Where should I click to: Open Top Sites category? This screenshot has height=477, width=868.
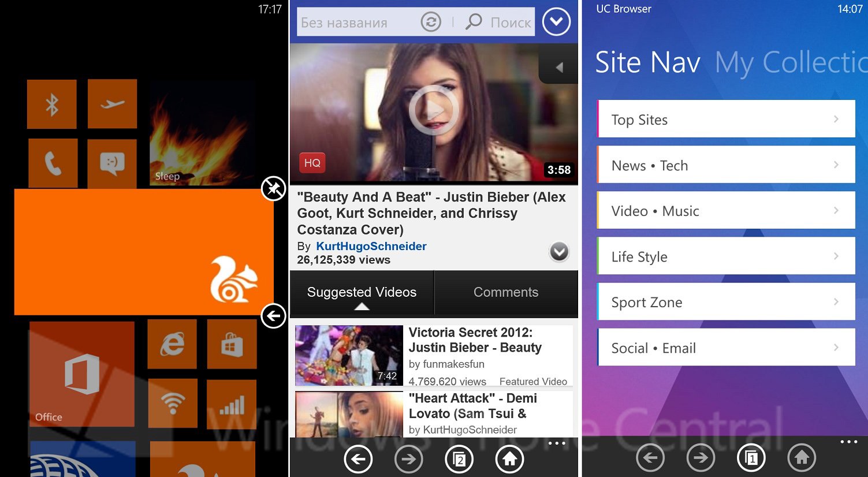click(725, 119)
